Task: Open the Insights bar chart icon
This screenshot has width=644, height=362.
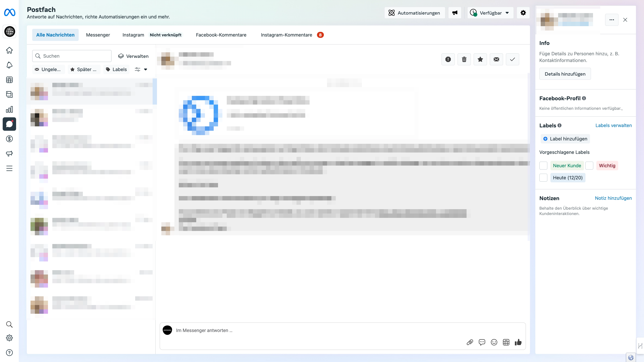Action: click(9, 109)
